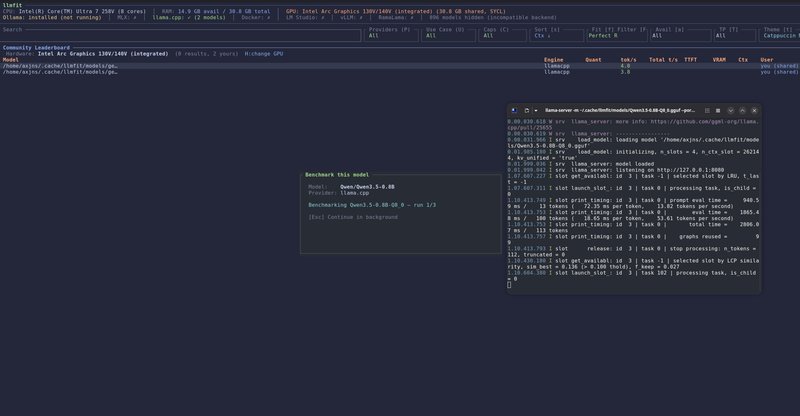
Task: Change the Theme selector showing Catppuccin
Action: (x=779, y=35)
